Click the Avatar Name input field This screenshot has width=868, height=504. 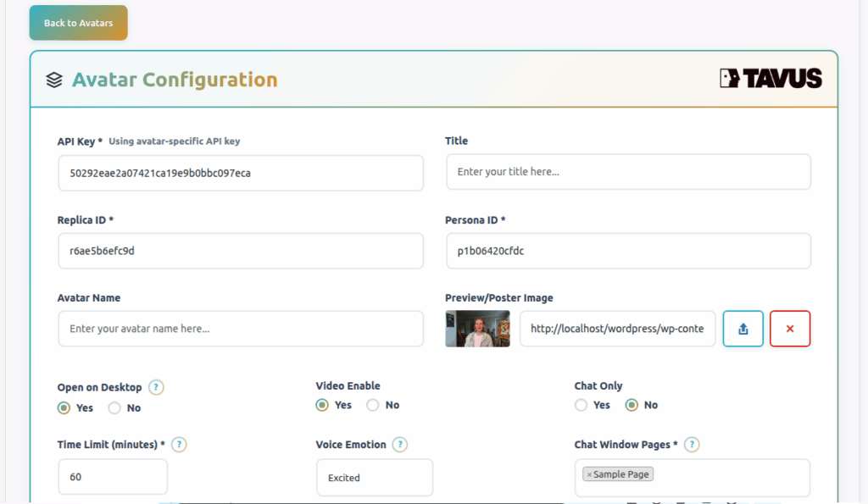pyautogui.click(x=240, y=329)
